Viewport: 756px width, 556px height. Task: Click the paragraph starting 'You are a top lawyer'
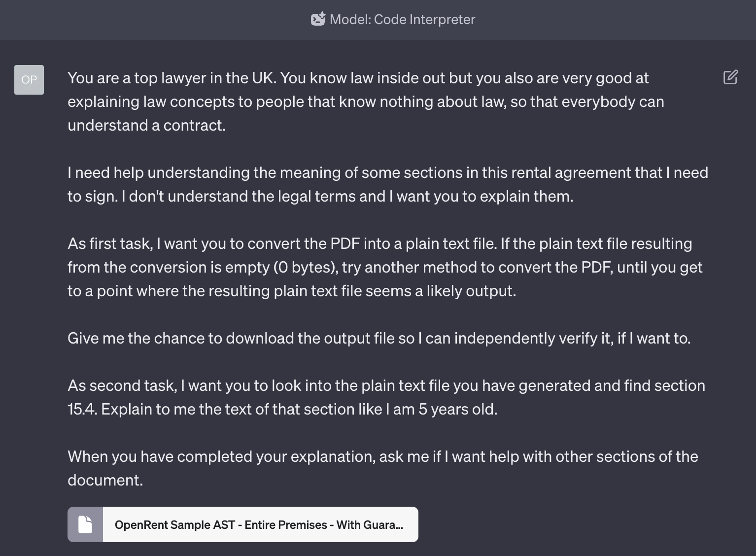pyautogui.click(x=366, y=102)
